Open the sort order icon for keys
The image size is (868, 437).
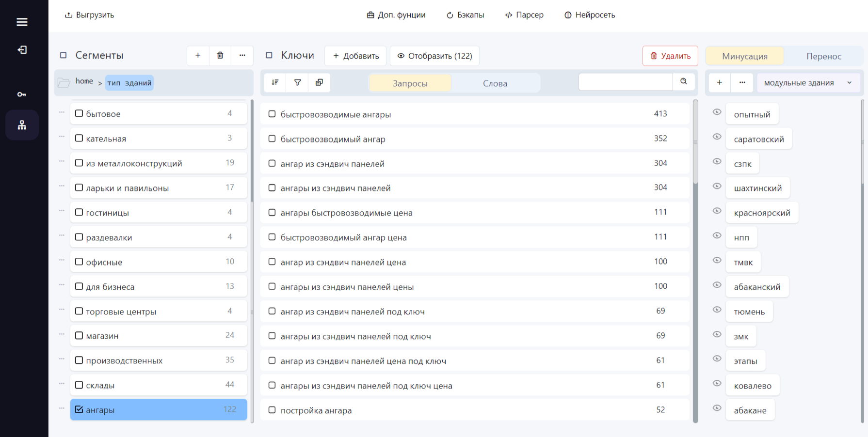tap(275, 82)
